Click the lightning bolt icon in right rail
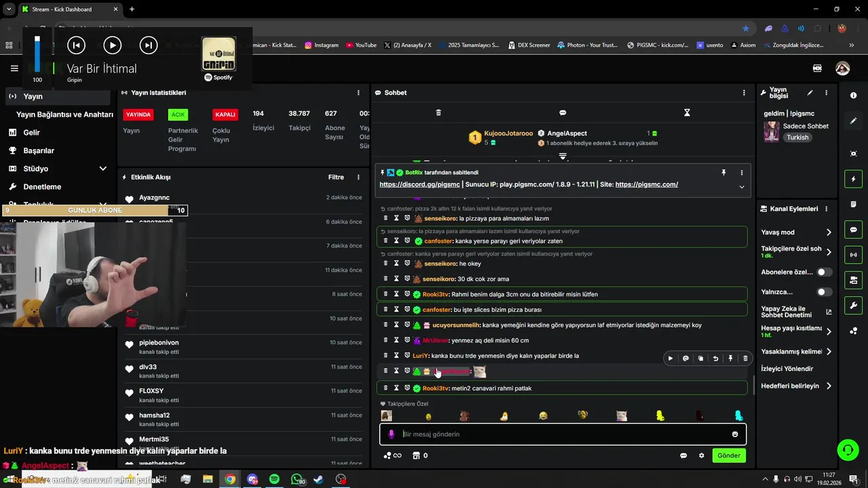868x488 pixels. click(854, 180)
